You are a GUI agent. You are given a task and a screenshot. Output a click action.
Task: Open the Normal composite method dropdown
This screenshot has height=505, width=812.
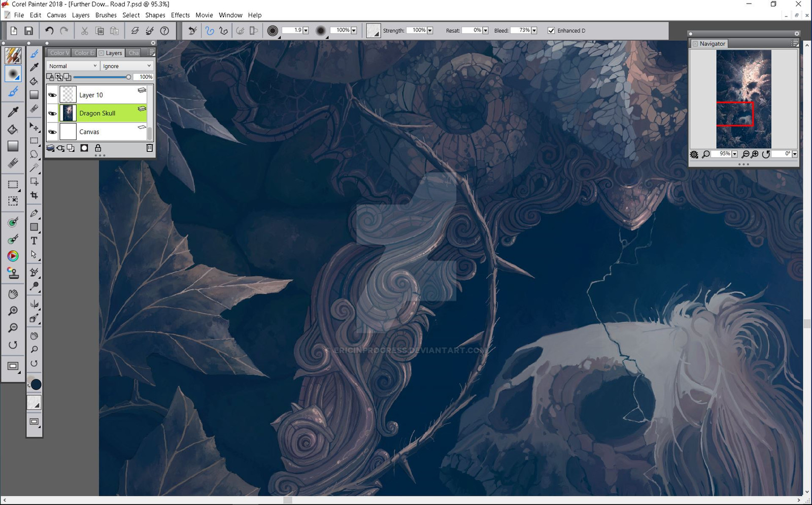tap(73, 66)
